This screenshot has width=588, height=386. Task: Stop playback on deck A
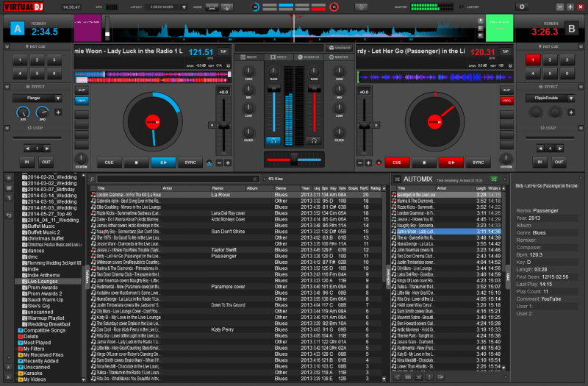click(x=136, y=162)
